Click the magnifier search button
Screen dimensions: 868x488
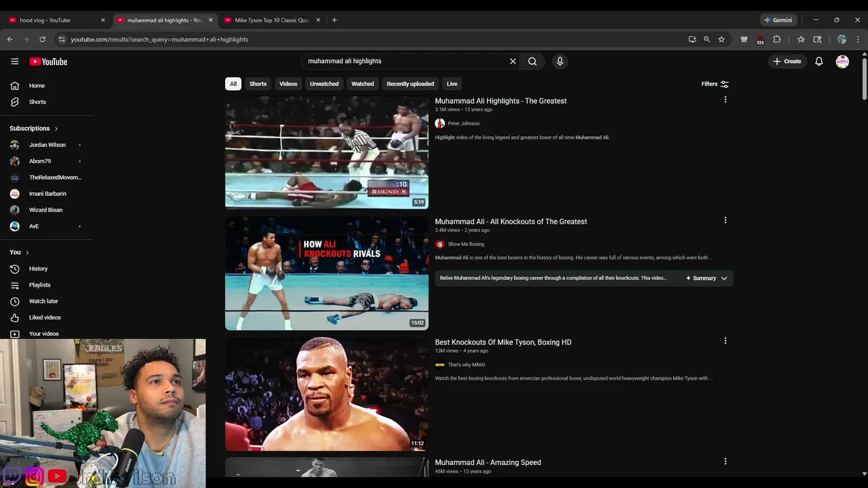tap(532, 61)
